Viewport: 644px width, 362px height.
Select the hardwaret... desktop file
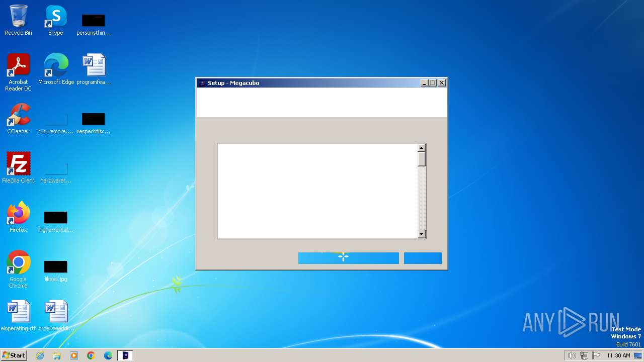(x=56, y=172)
